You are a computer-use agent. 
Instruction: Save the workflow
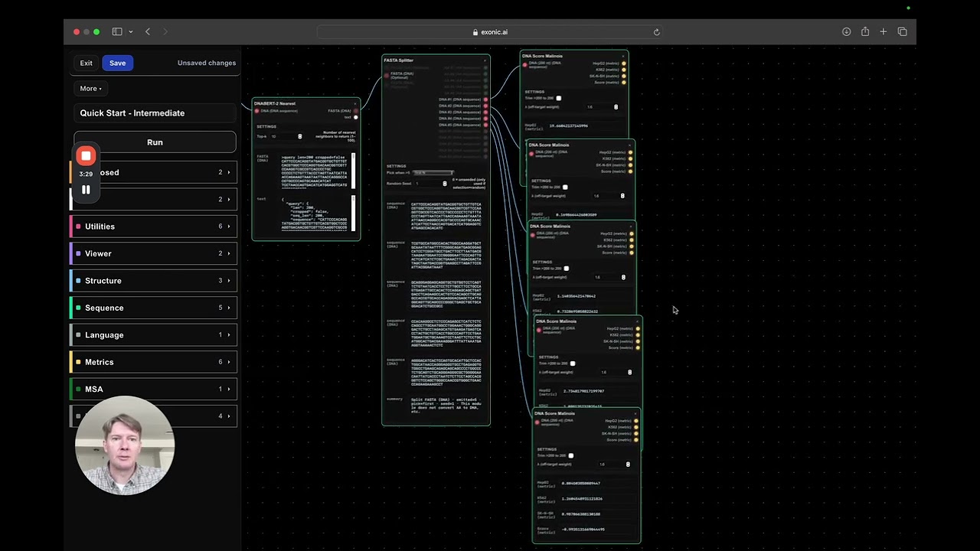tap(117, 63)
